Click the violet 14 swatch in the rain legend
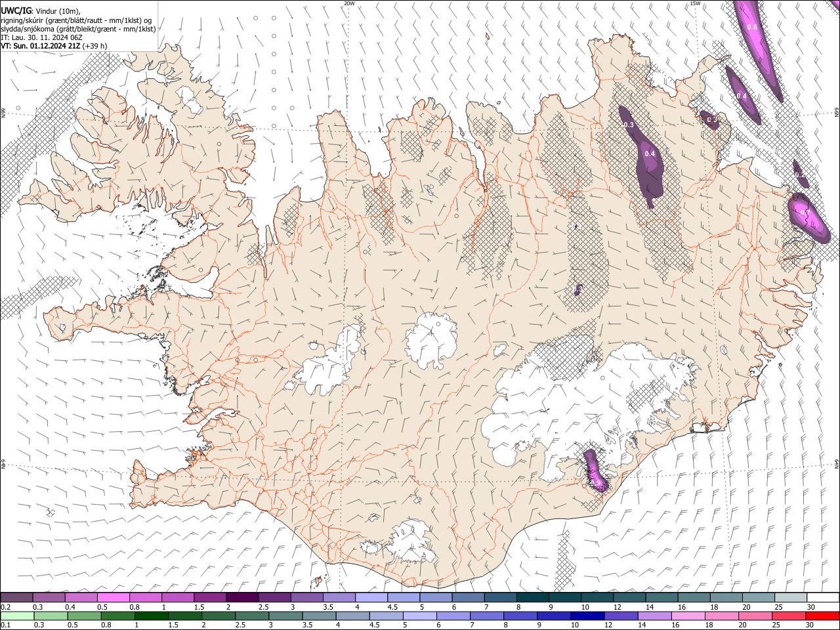840x630 pixels. click(654, 616)
